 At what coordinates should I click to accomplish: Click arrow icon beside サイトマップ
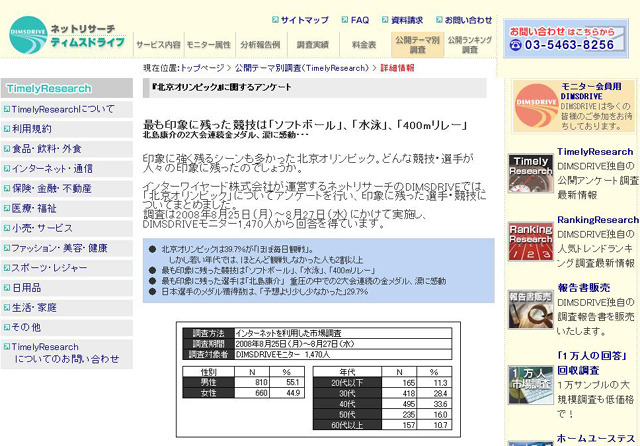pyautogui.click(x=276, y=20)
